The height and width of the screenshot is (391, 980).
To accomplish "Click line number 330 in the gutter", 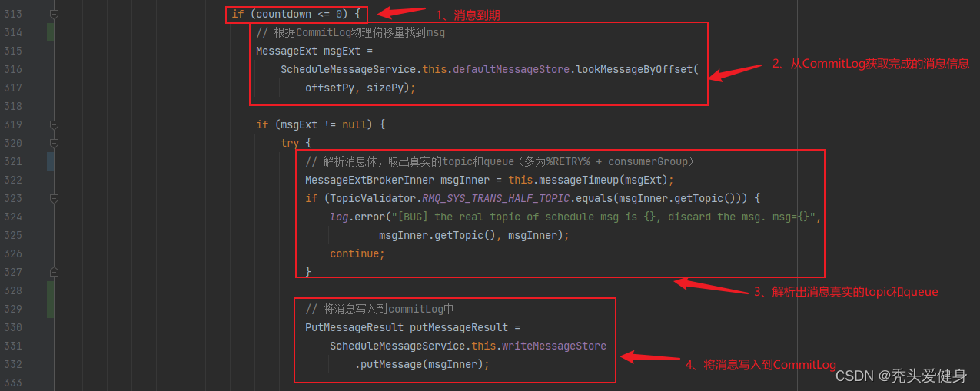I will 12,327.
